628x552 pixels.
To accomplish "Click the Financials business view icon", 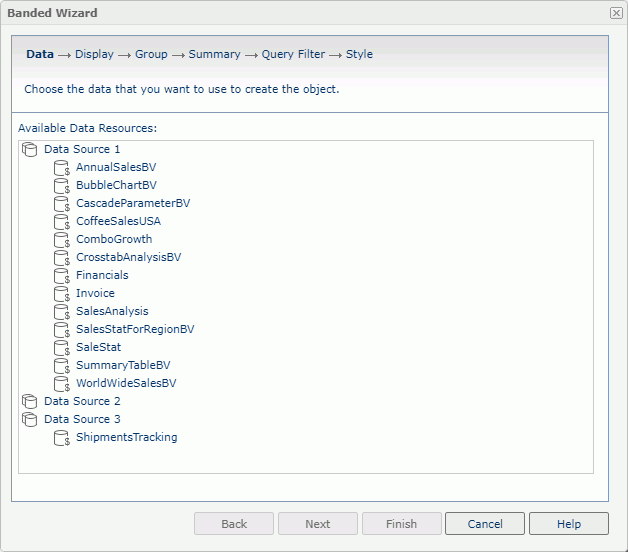I will [x=62, y=276].
